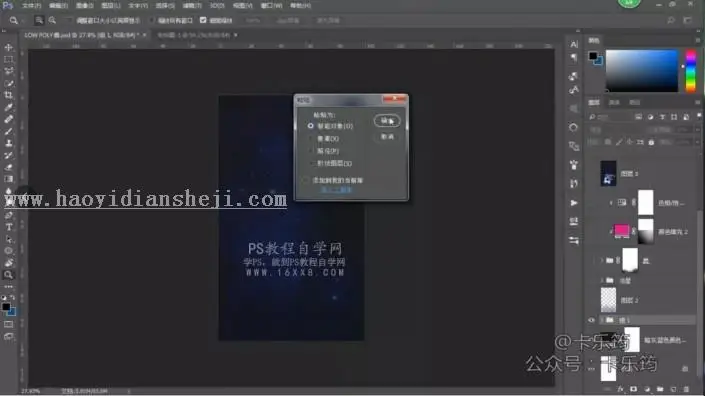The height and width of the screenshot is (396, 705).
Task: Select Smart Object radio in Paste dialog
Action: [x=311, y=126]
